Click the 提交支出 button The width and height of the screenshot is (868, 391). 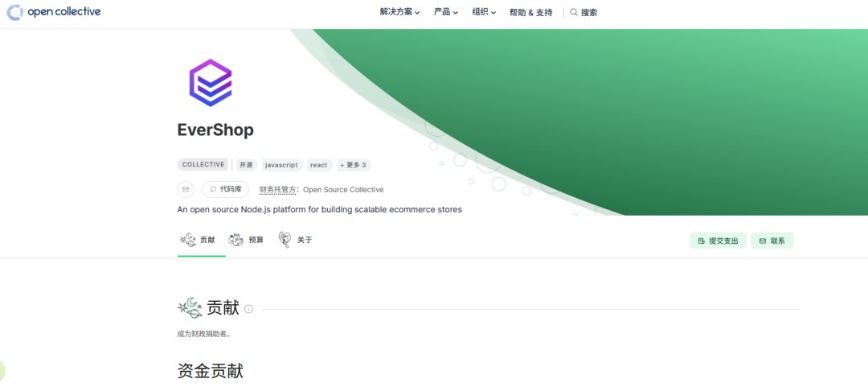pyautogui.click(x=718, y=241)
